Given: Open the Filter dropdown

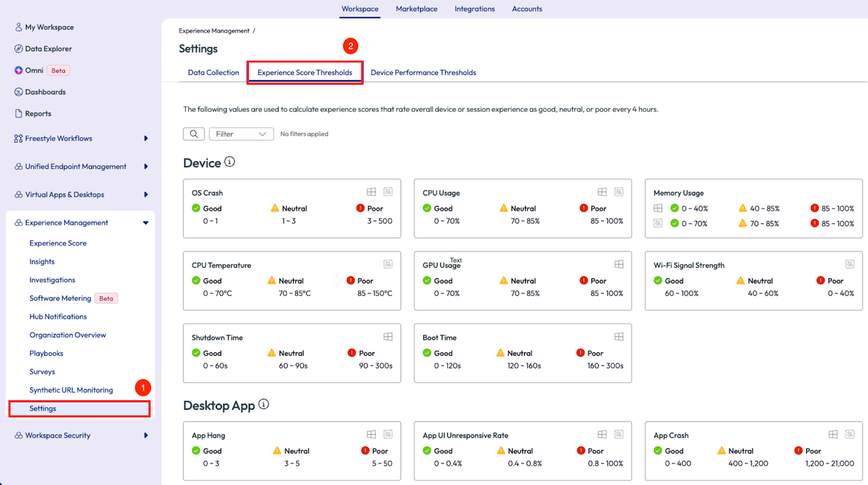Looking at the screenshot, I should coord(241,134).
